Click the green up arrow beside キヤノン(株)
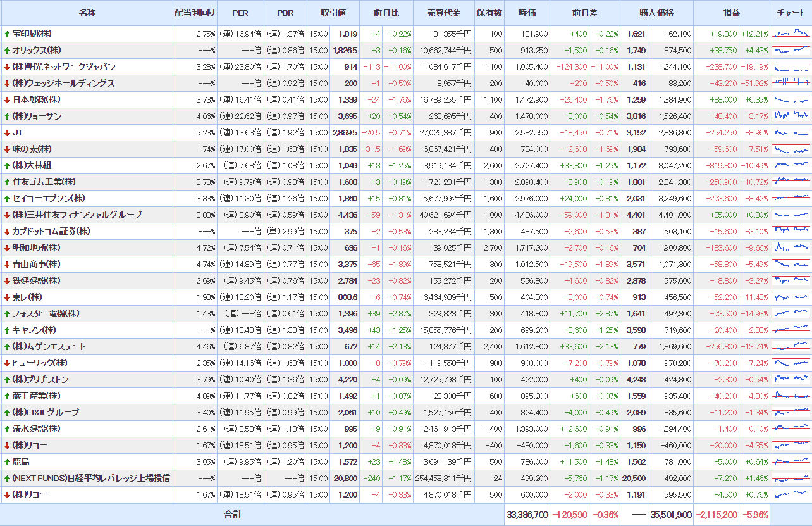This screenshot has width=812, height=526. click(7, 330)
